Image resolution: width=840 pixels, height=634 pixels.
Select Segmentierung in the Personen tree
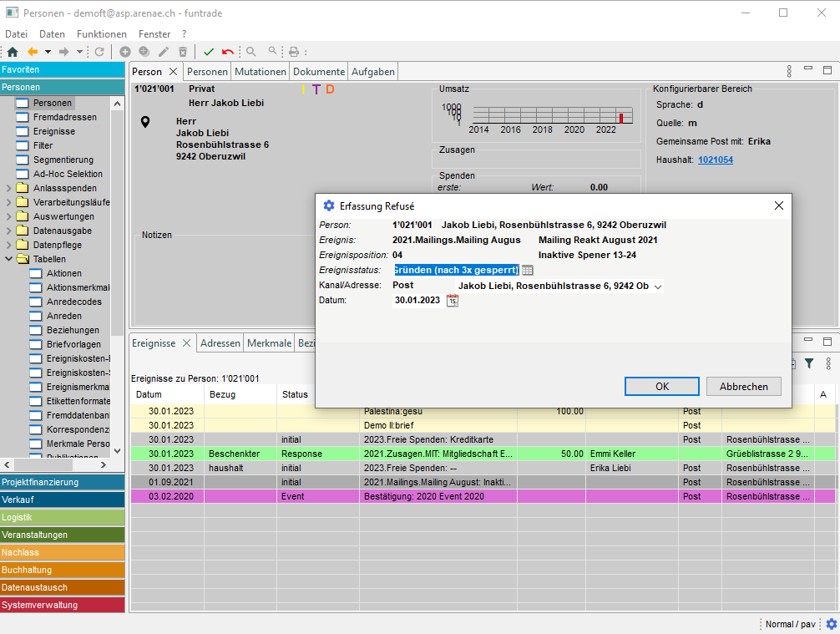click(63, 160)
